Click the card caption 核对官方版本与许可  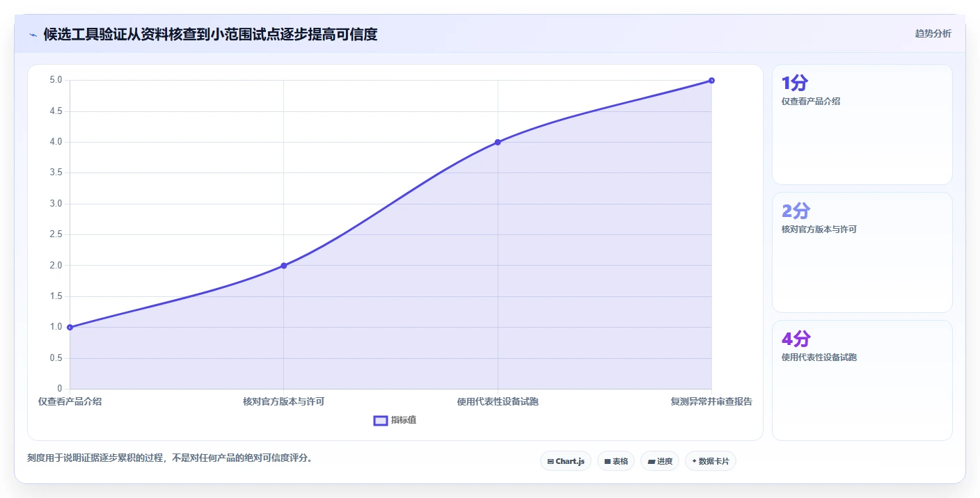819,229
